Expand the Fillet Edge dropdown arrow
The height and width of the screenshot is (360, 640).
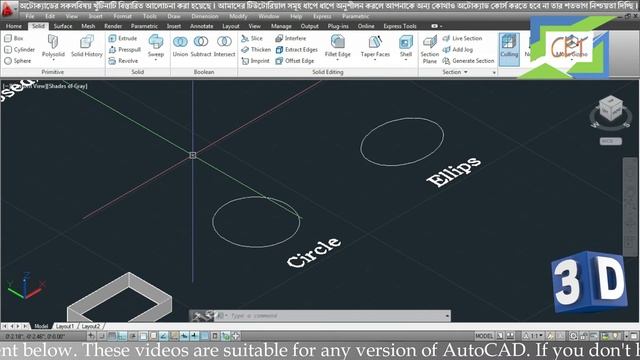point(338,60)
